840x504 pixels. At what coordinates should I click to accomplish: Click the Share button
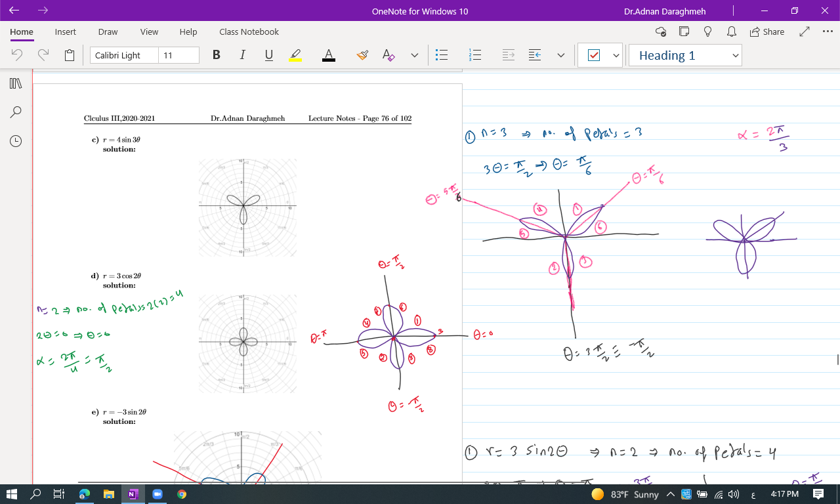[766, 31]
